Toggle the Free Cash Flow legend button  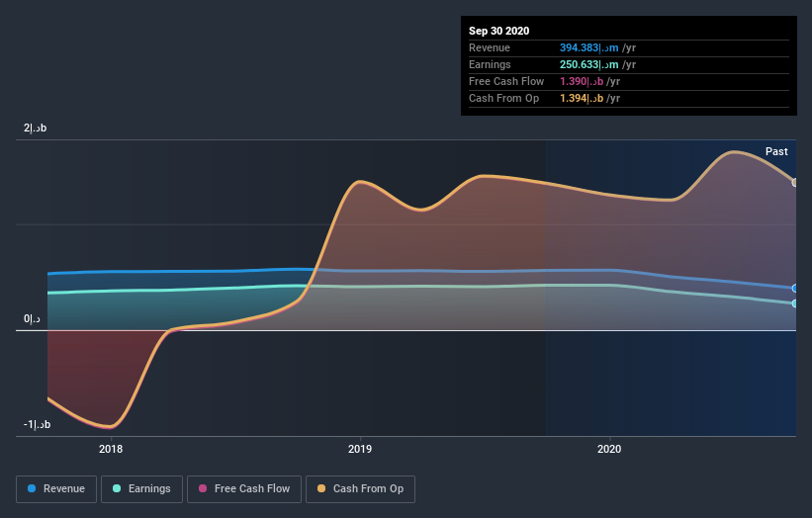coord(244,489)
